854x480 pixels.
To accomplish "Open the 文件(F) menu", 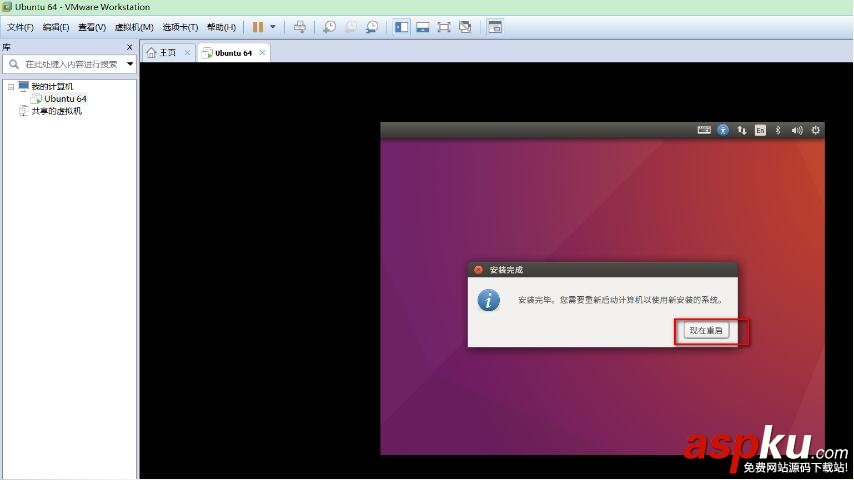I will (x=20, y=27).
